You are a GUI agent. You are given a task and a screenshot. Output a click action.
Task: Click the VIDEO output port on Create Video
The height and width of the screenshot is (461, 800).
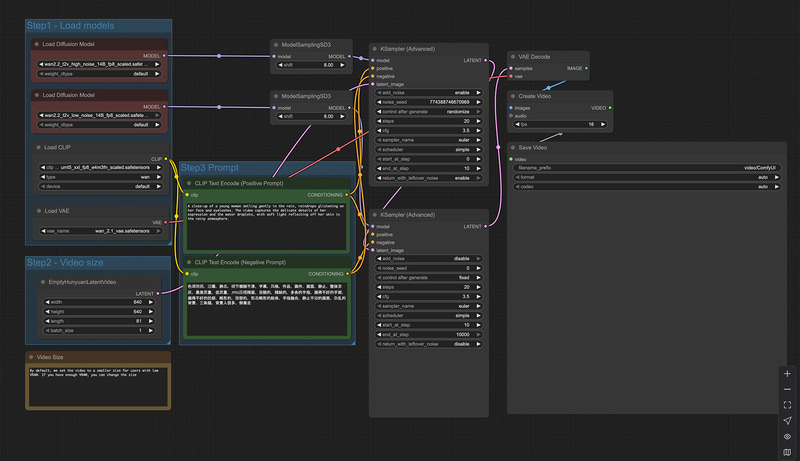pyautogui.click(x=610, y=108)
